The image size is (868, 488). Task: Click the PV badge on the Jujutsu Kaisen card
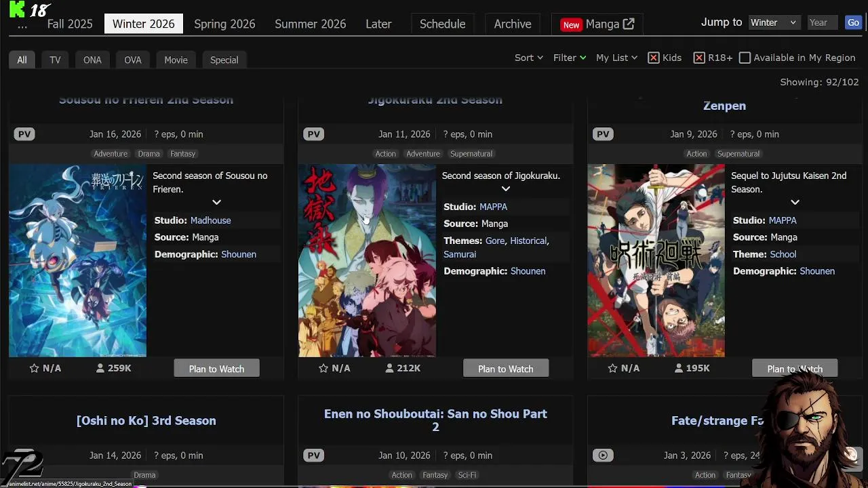603,134
